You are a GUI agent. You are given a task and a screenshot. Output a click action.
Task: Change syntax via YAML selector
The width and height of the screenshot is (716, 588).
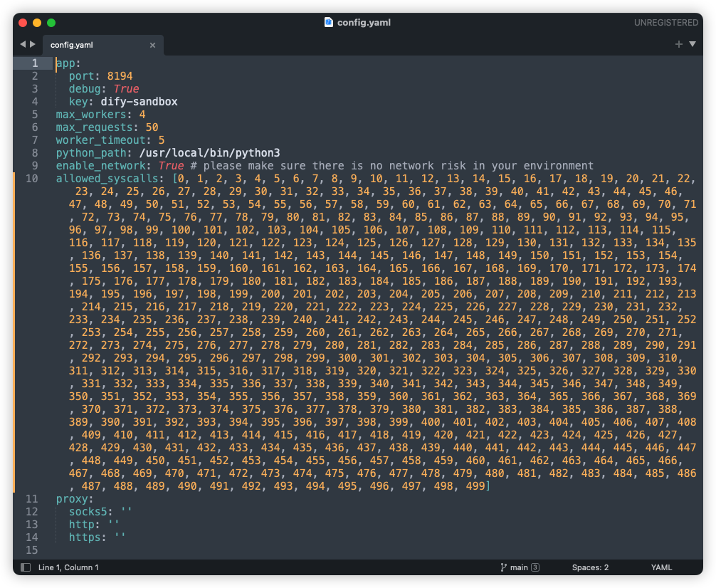661,567
